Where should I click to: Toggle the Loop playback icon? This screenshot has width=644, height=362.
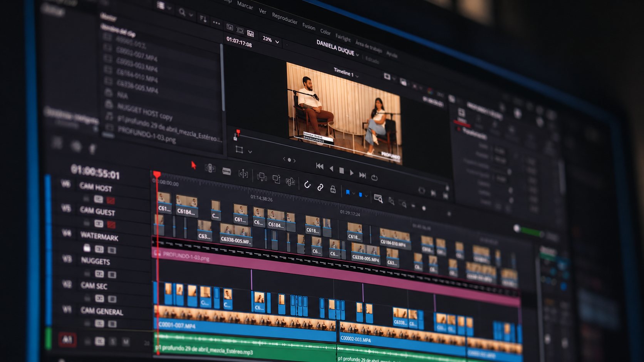click(x=374, y=177)
